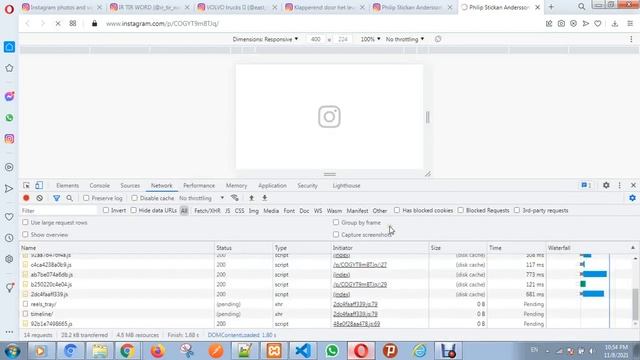Open WhatsApp panel in Opera sidebar
This screenshot has height=360, width=640.
point(9,118)
